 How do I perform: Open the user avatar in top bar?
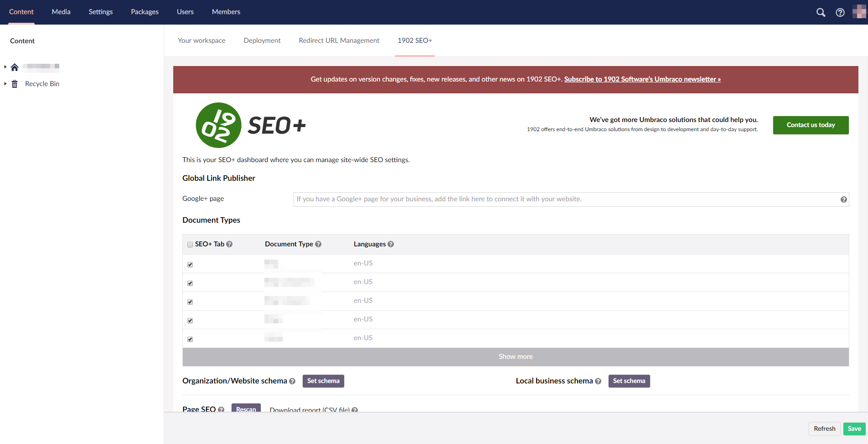click(x=859, y=12)
